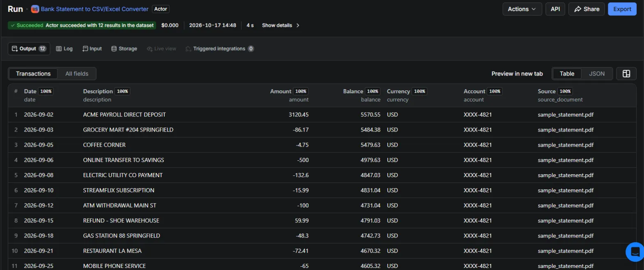644x270 pixels.
Task: Click REFUND - SHOE WAREHOUSE cell
Action: tap(121, 221)
